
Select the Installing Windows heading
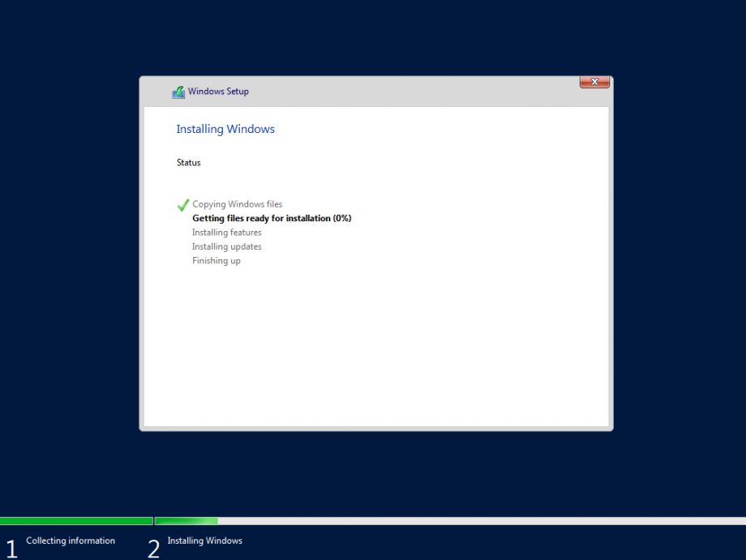[225, 129]
